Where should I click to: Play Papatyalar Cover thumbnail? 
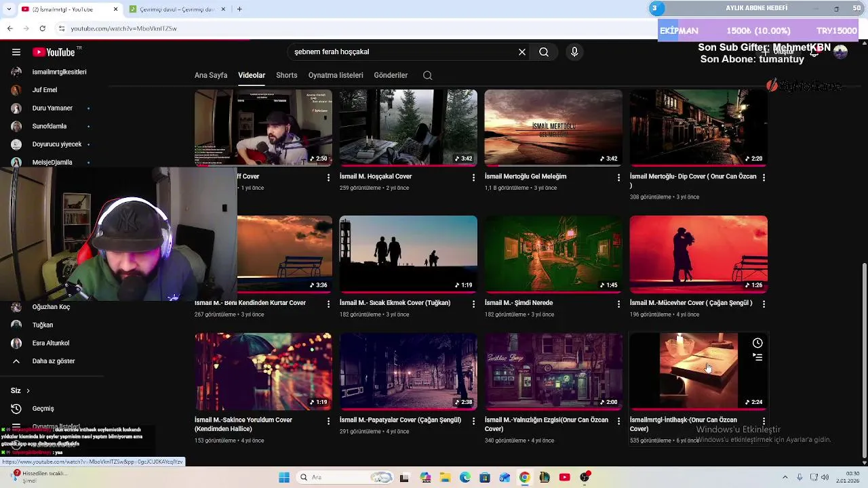[x=408, y=371]
